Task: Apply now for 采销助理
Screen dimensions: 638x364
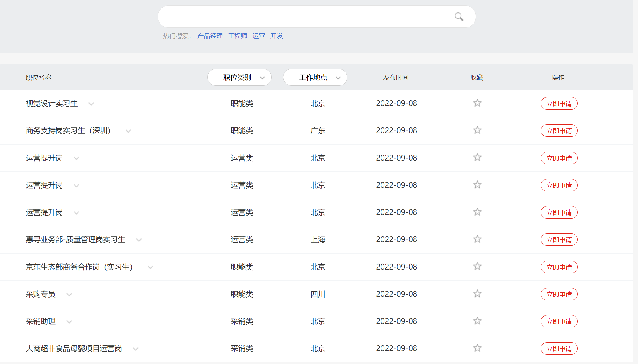Action: pyautogui.click(x=559, y=321)
